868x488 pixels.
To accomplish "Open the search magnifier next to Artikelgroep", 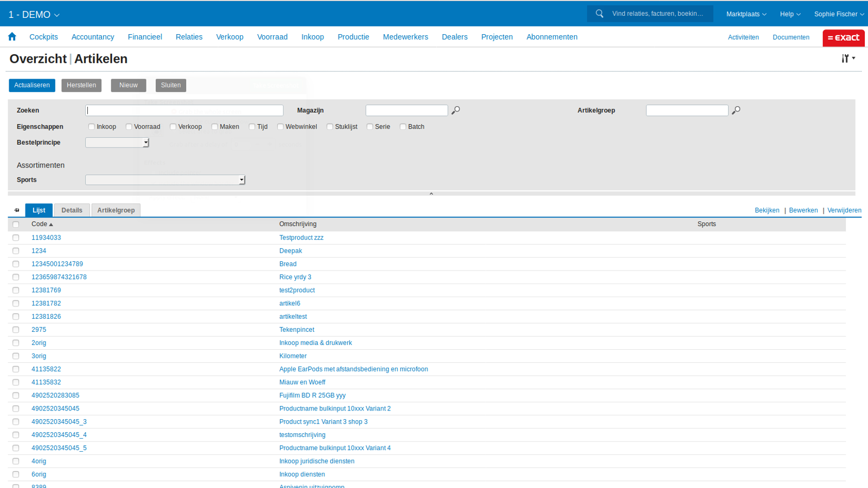I will (x=737, y=110).
